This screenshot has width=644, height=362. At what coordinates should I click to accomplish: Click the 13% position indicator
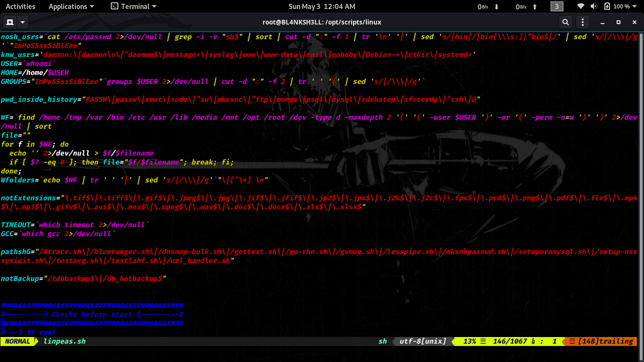(x=470, y=341)
